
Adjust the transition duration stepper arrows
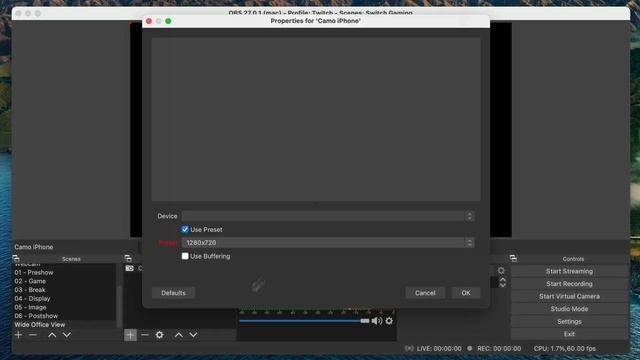(x=503, y=282)
